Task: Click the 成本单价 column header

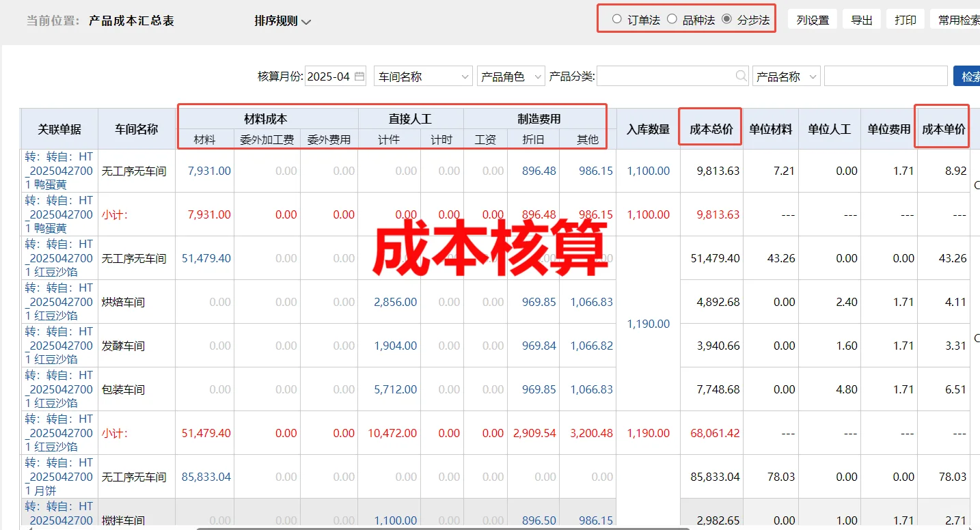Action: pyautogui.click(x=943, y=129)
